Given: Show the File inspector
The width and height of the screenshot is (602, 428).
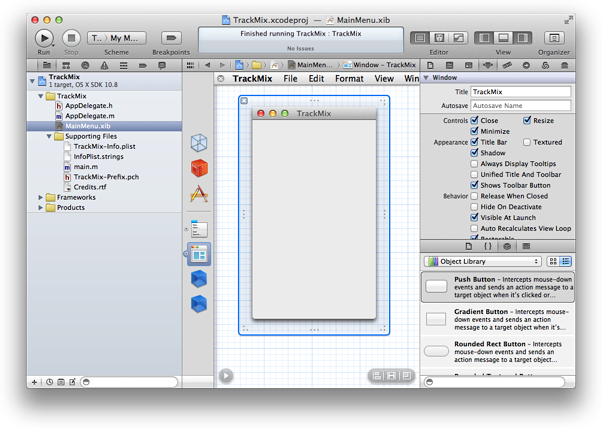Looking at the screenshot, I should [430, 65].
